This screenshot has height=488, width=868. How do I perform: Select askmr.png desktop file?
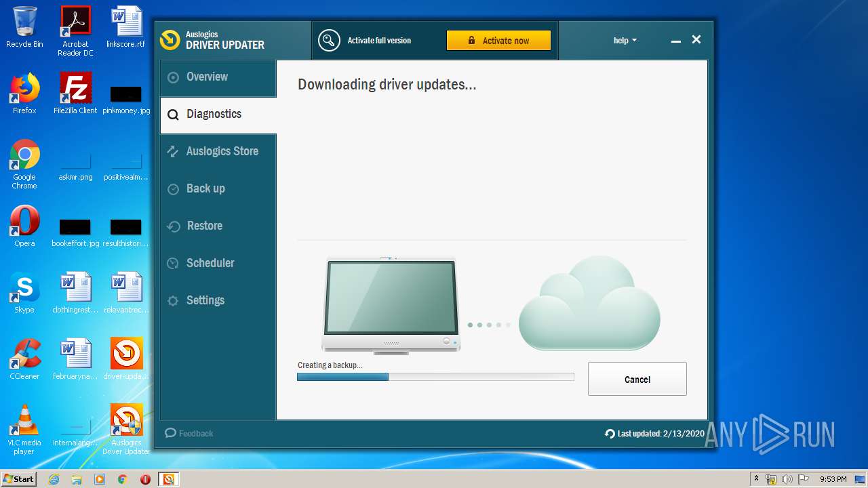pos(75,167)
